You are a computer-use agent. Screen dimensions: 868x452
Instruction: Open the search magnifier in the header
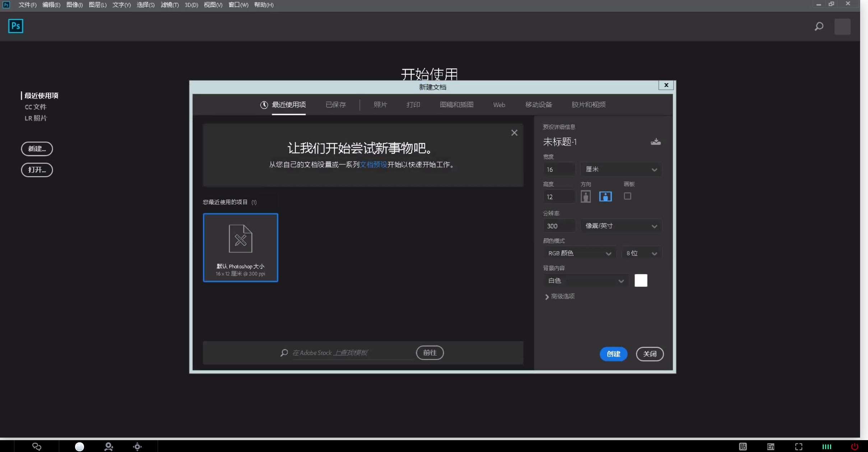[x=819, y=27]
